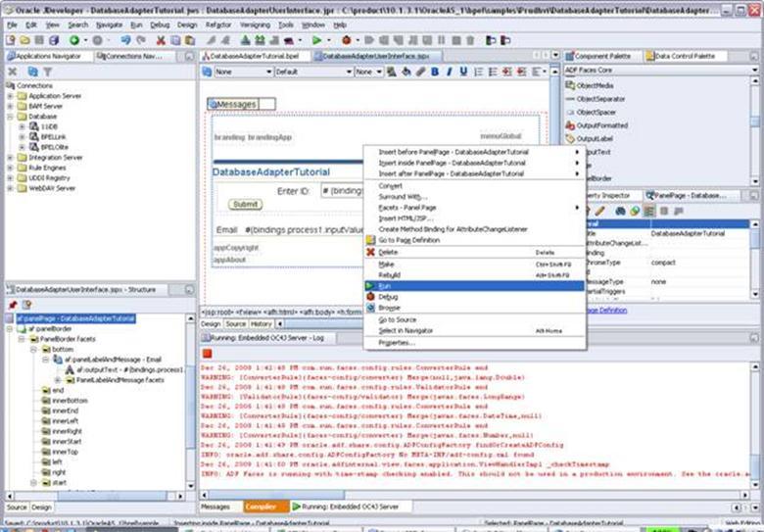Choose Properties... in the context menu
This screenshot has width=764, height=532.
pos(475,343)
